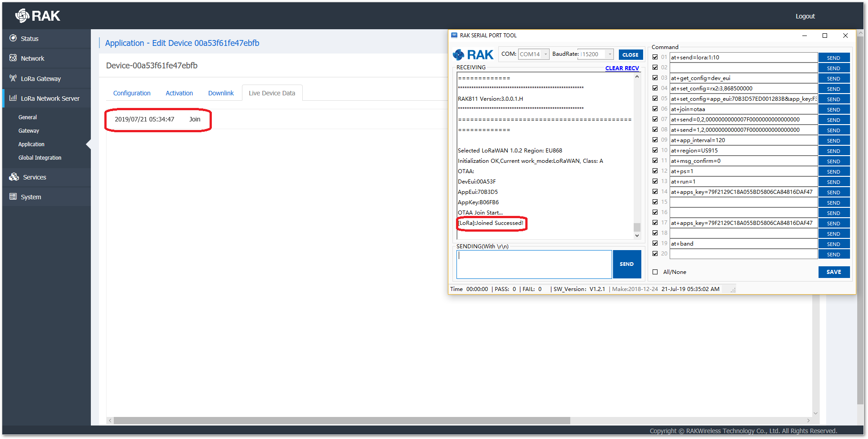Open the COM port dropdown

546,54
